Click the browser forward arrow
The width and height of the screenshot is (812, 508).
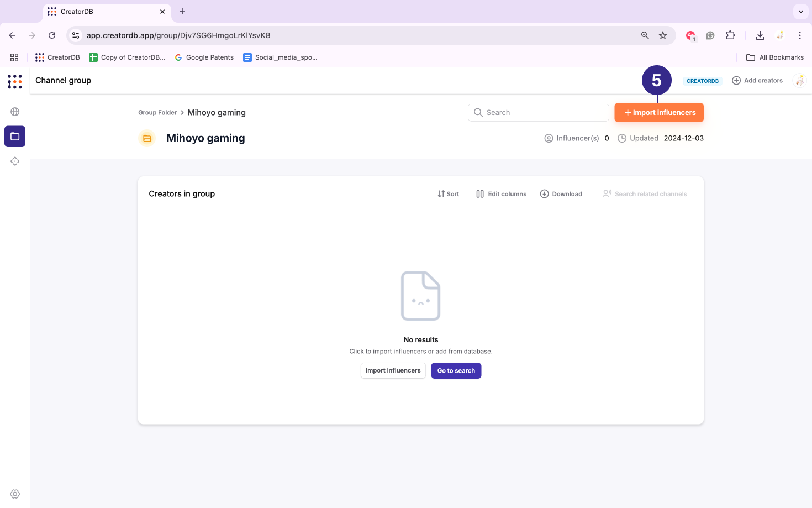(32, 35)
